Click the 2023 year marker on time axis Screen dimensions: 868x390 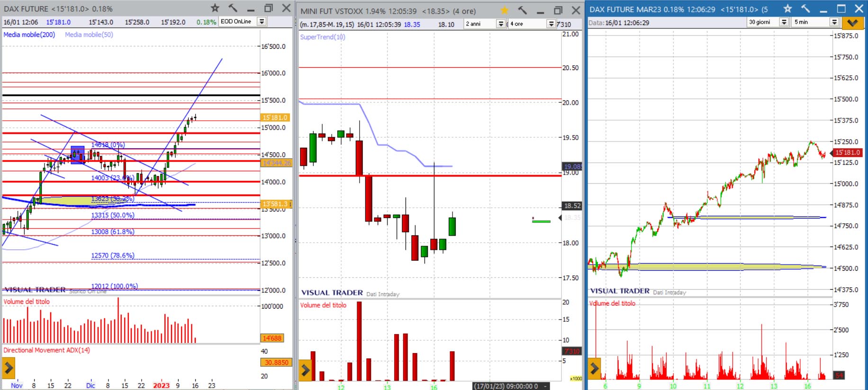(161, 385)
